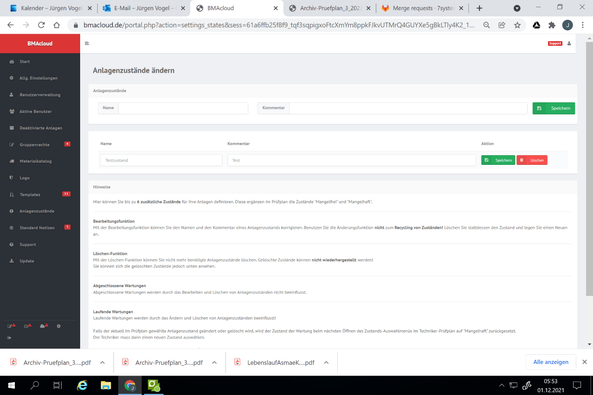
Task: Open Update in the sidebar
Action: (x=26, y=261)
